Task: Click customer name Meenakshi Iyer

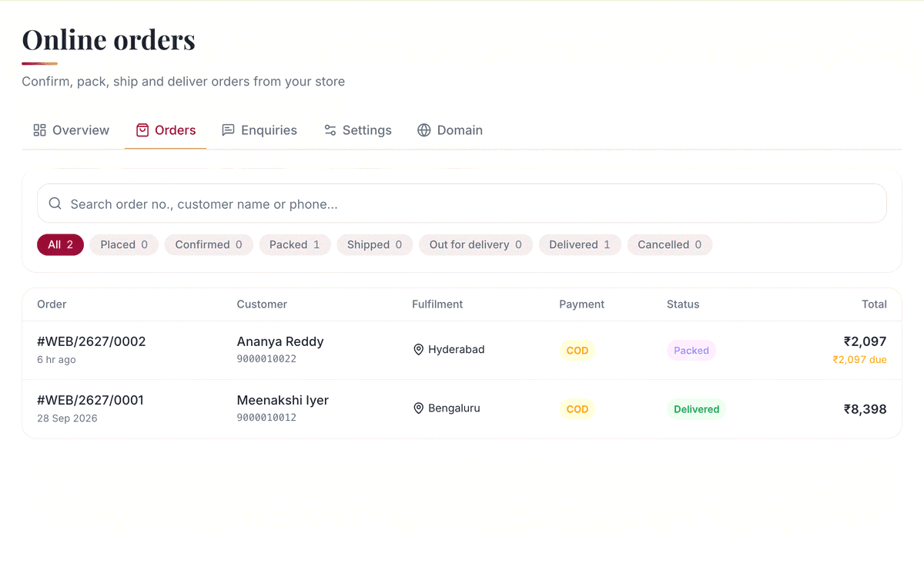Action: click(x=283, y=400)
